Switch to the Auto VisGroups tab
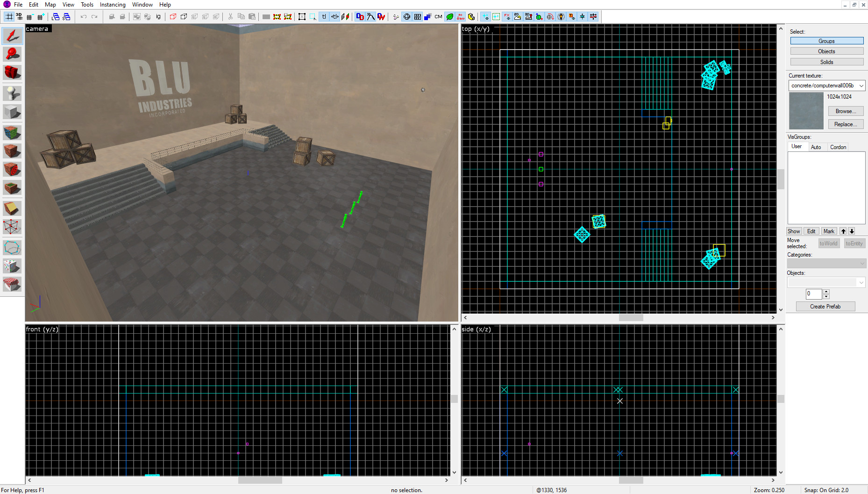868x494 pixels. [816, 147]
